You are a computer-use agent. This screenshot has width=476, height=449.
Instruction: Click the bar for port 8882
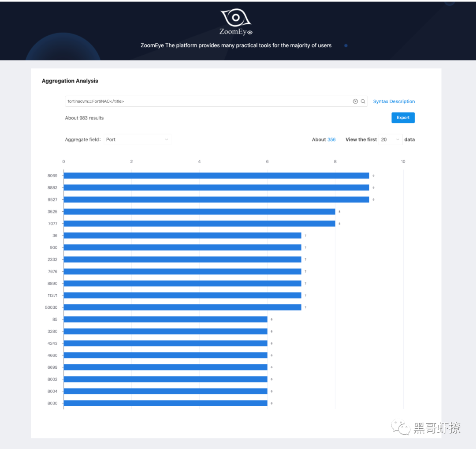(216, 187)
